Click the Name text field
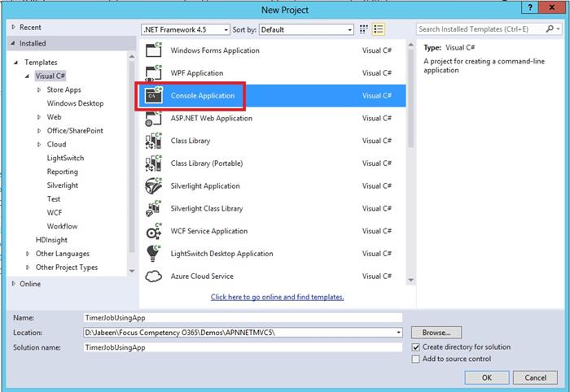The image size is (570, 392). (243, 318)
